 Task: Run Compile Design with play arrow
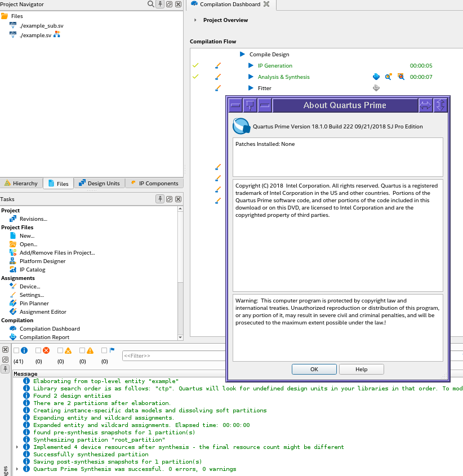point(242,54)
